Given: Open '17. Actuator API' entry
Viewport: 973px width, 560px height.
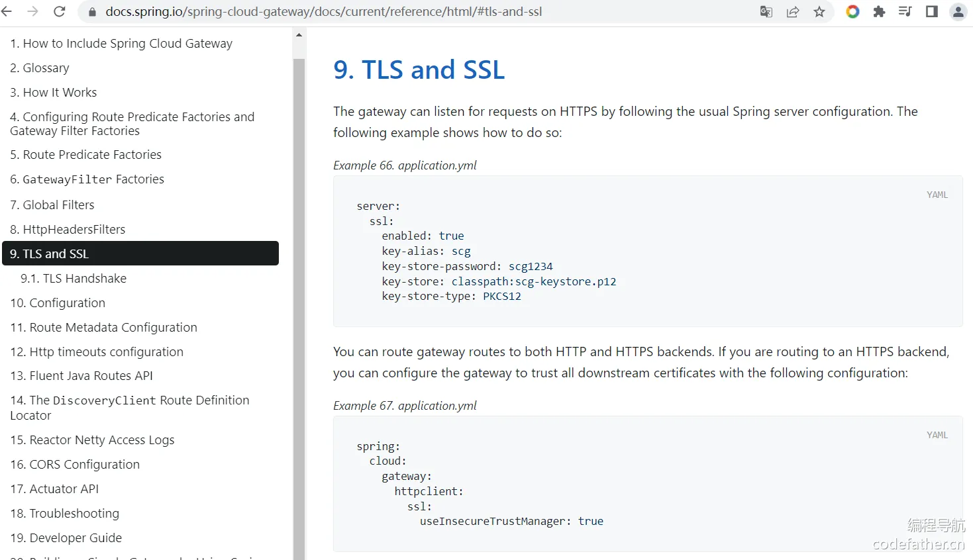Looking at the screenshot, I should coord(54,489).
